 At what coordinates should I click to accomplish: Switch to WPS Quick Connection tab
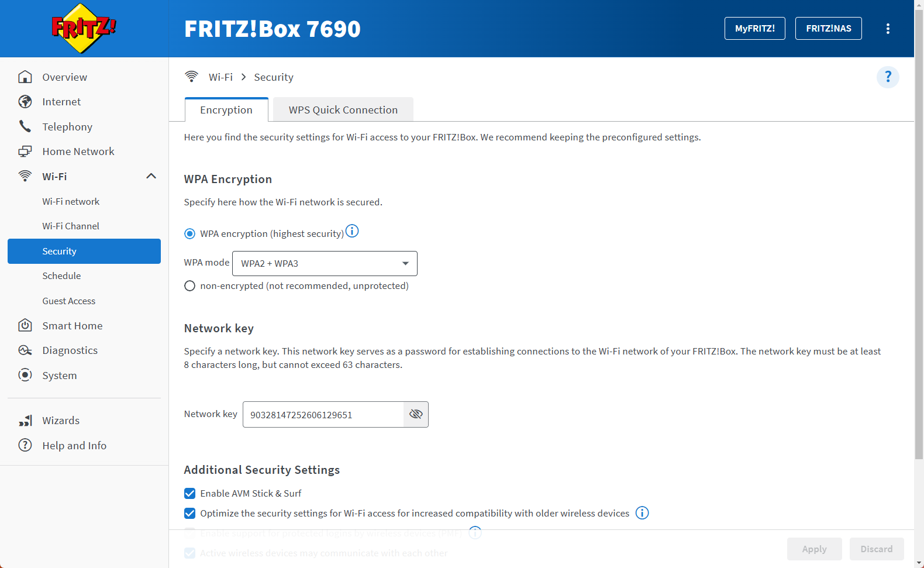pos(343,110)
